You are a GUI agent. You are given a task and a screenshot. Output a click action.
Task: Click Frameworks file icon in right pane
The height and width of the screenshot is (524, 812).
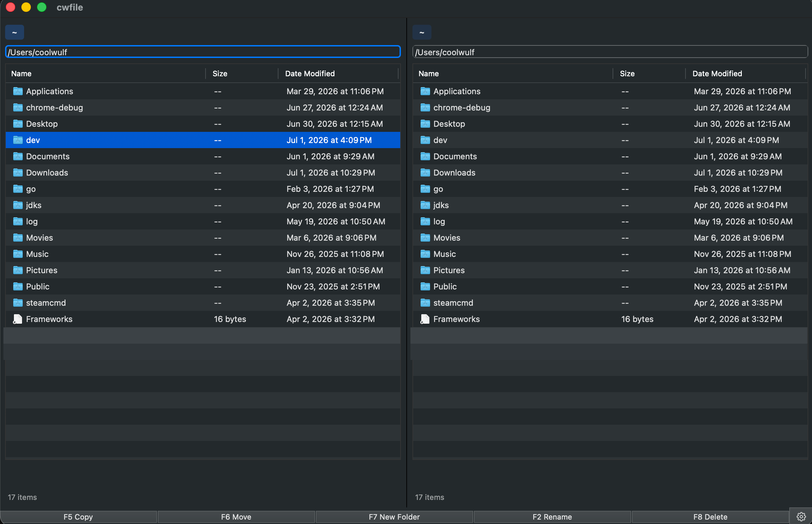click(x=425, y=319)
